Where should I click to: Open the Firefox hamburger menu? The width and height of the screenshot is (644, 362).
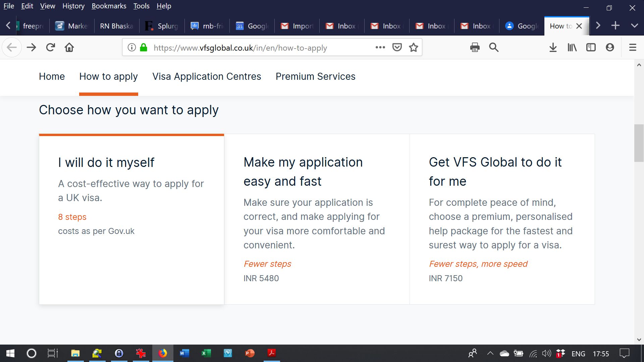pyautogui.click(x=633, y=48)
